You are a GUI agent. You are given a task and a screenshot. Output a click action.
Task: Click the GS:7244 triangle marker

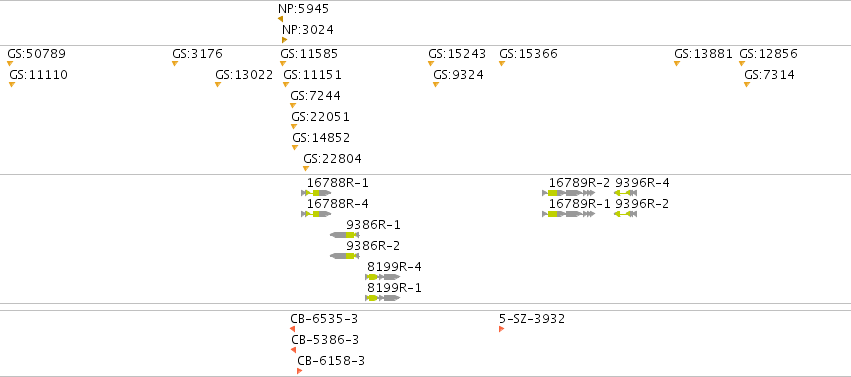[293, 106]
